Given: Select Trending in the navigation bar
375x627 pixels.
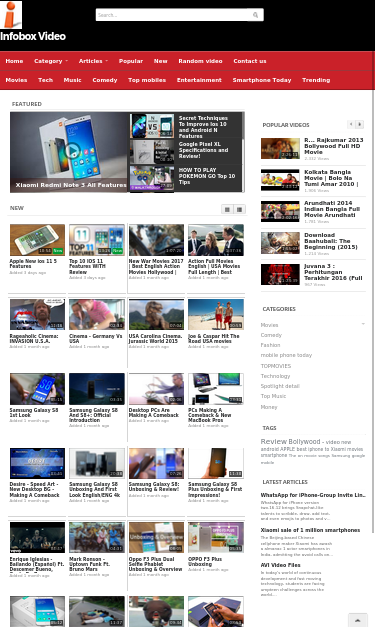Looking at the screenshot, I should click(x=316, y=80).
